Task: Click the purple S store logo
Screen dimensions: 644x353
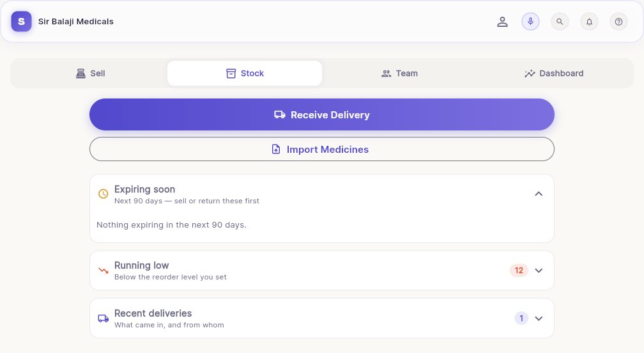Action: (x=21, y=21)
